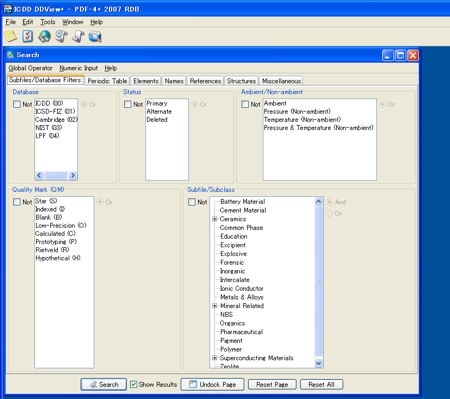Select Or radio button for Subfile/Subclass

[x=330, y=213]
